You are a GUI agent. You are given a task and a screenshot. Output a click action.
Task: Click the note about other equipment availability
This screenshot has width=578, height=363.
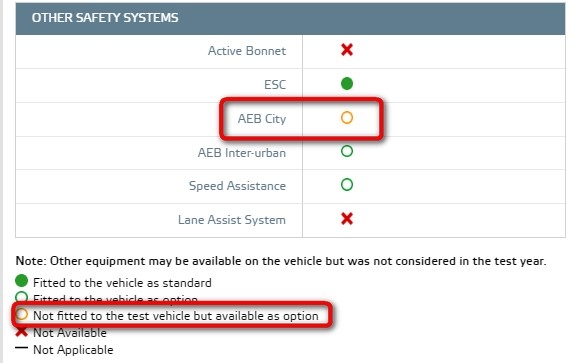[281, 261]
